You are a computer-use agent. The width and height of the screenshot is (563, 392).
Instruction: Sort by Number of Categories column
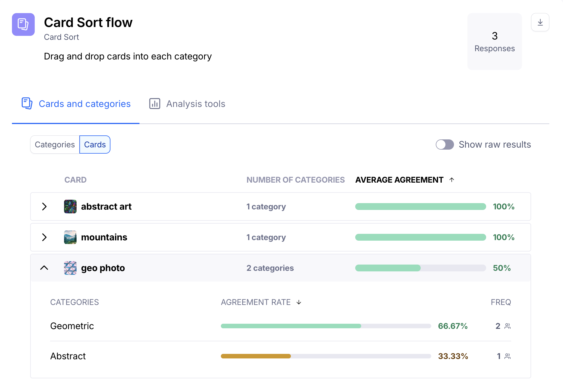pos(295,180)
